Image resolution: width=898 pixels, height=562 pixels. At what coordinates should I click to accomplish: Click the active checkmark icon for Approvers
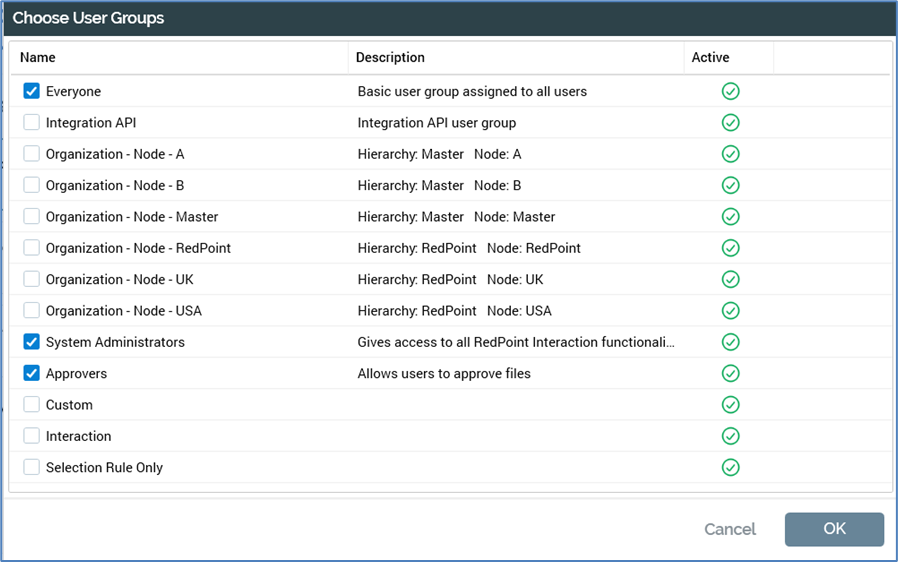730,374
